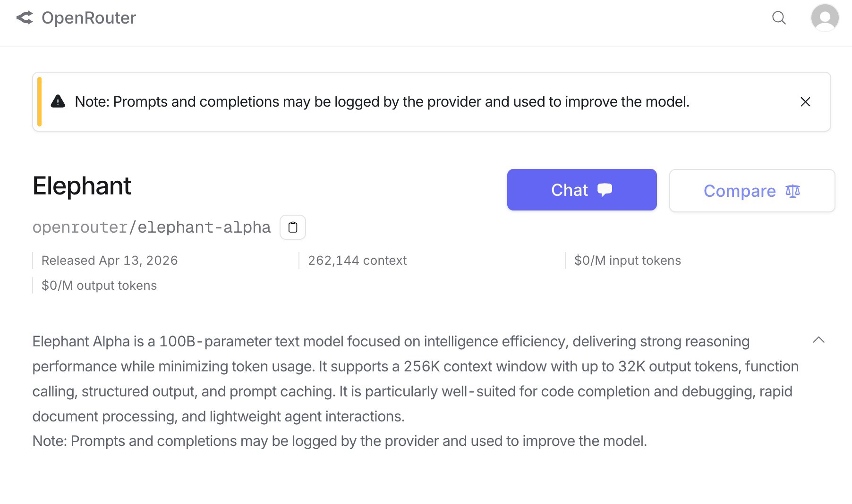Collapse the model description chevron
Viewport: 852px width, 504px height.
click(x=818, y=340)
